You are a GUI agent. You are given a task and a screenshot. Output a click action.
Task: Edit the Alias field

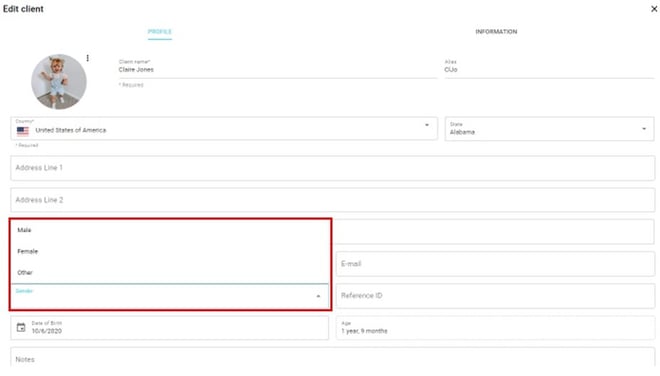pyautogui.click(x=549, y=69)
